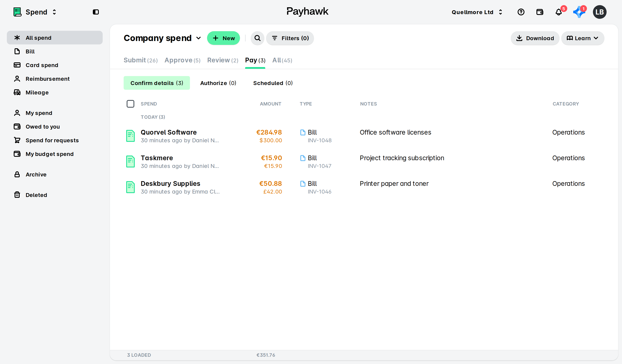
Task: Open Mileage in the sidebar
Action: pos(55,92)
